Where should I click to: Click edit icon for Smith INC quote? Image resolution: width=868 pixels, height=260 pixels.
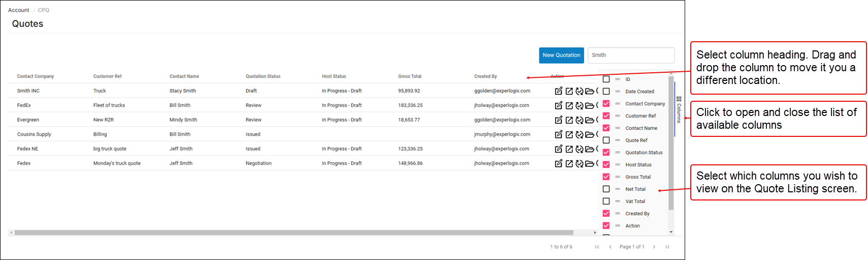(558, 91)
